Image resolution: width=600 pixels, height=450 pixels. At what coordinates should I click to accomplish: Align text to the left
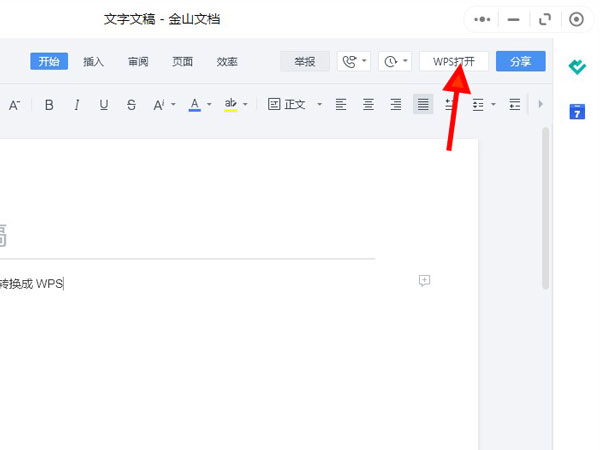pyautogui.click(x=341, y=104)
